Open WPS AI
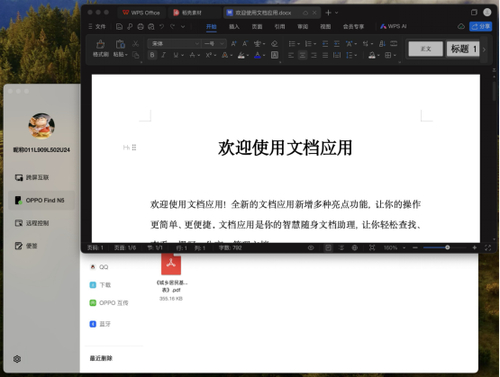Image resolution: width=500 pixels, height=377 pixels. pyautogui.click(x=394, y=26)
